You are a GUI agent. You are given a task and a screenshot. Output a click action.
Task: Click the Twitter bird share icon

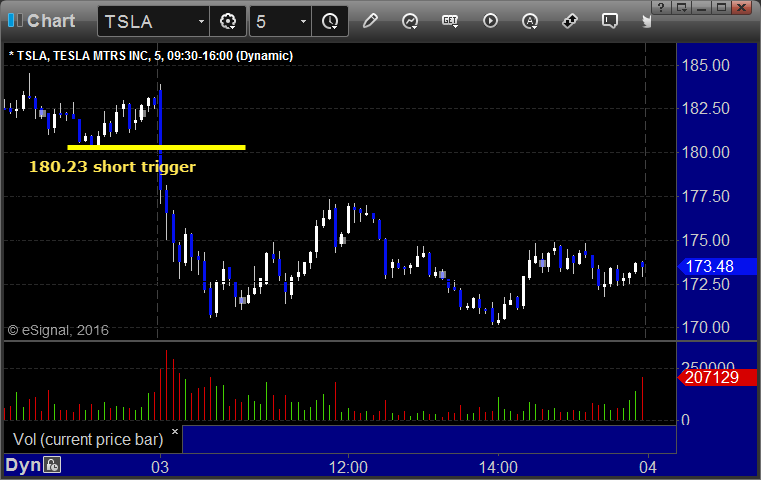[646, 21]
